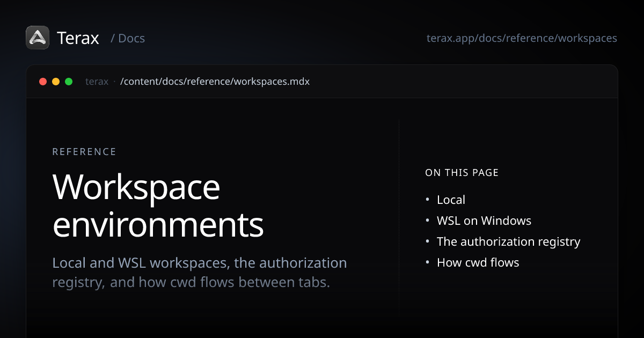This screenshot has width=644, height=338.
Task: Click the 'Local and WSL workspaces' description text
Action: [x=200, y=273]
